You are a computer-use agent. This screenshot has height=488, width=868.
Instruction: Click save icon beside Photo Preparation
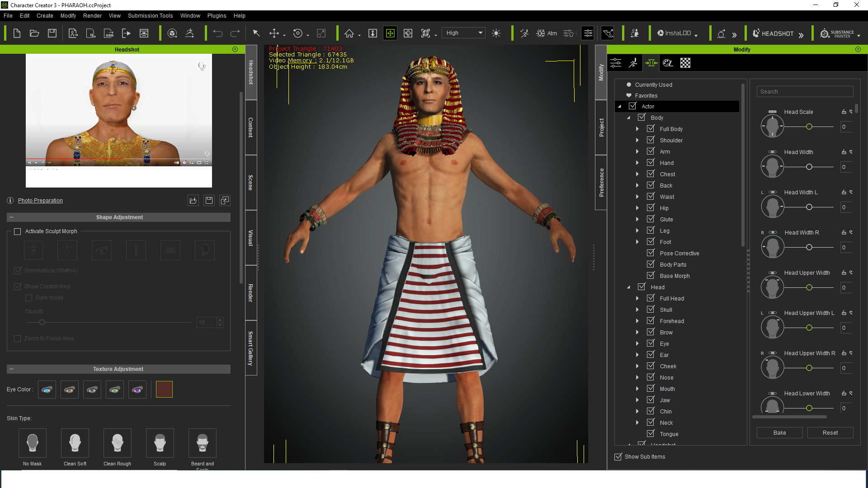[209, 200]
